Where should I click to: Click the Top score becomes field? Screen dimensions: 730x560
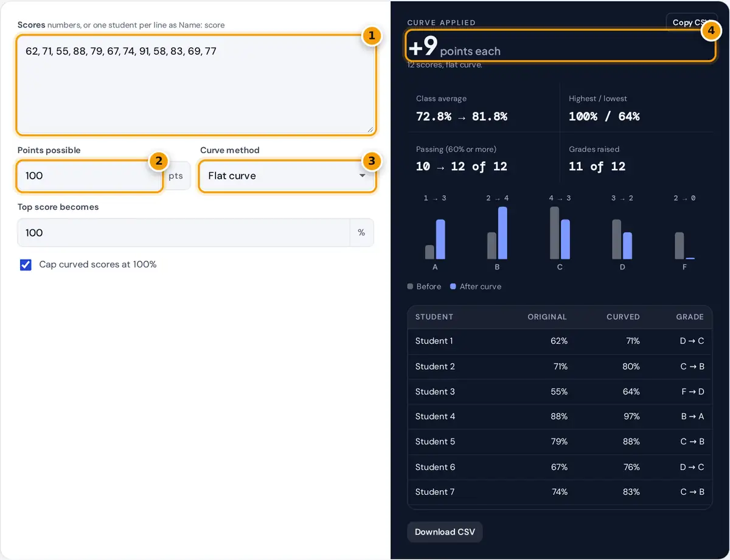click(x=184, y=233)
